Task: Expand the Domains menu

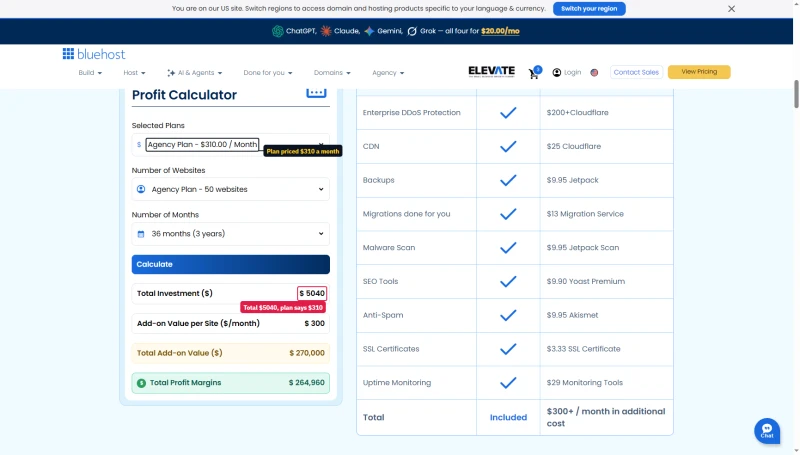Action: click(332, 72)
